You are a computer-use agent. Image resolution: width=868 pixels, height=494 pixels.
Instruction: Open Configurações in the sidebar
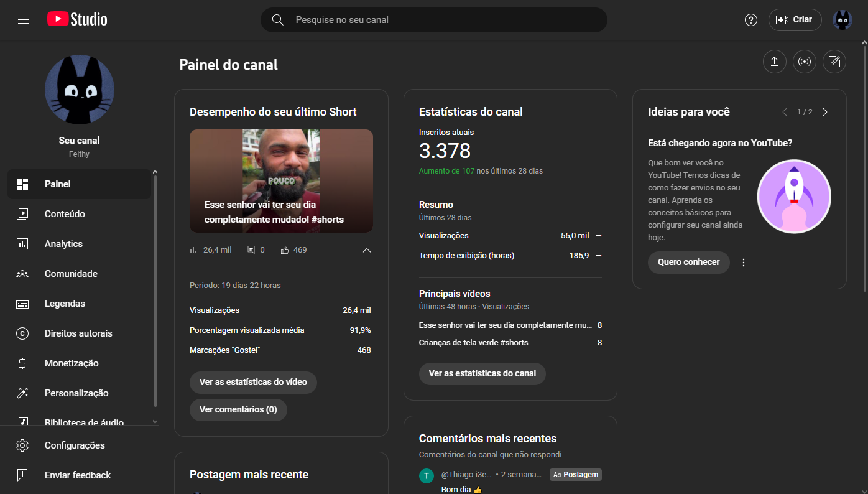(79, 445)
